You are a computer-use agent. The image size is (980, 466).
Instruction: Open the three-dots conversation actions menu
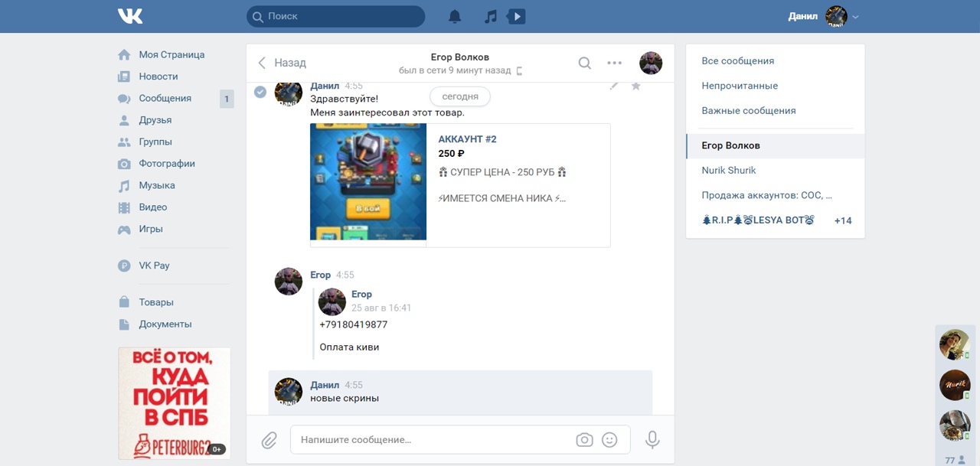point(614,63)
